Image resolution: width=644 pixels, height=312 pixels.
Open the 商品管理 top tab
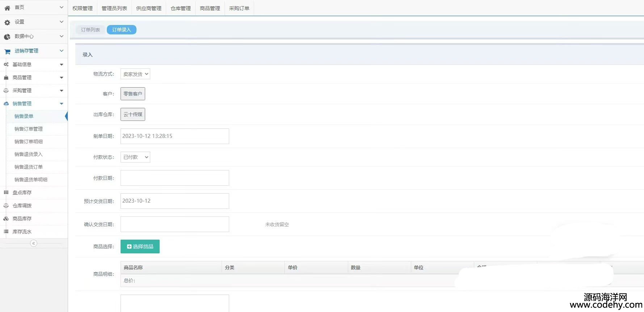tap(210, 8)
